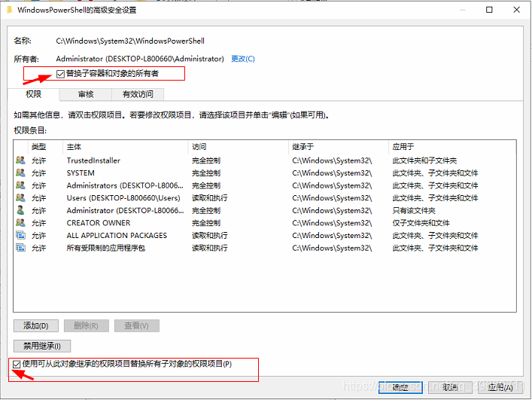Click the 所有受限制的应用程序包 row icon

point(20,248)
